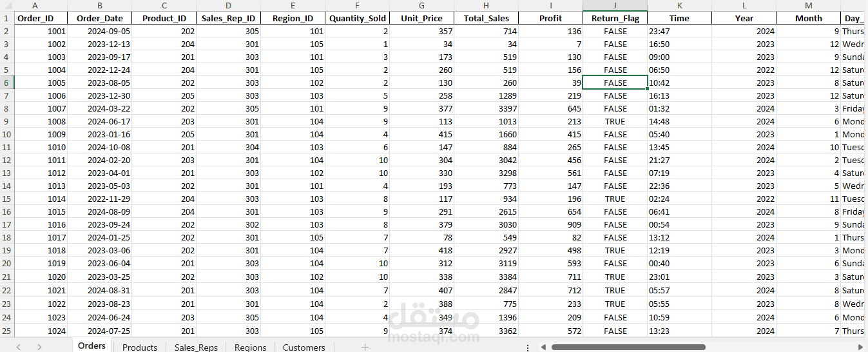868x352 pixels.
Task: Click the date cell 2024-10-08
Action: click(100, 147)
